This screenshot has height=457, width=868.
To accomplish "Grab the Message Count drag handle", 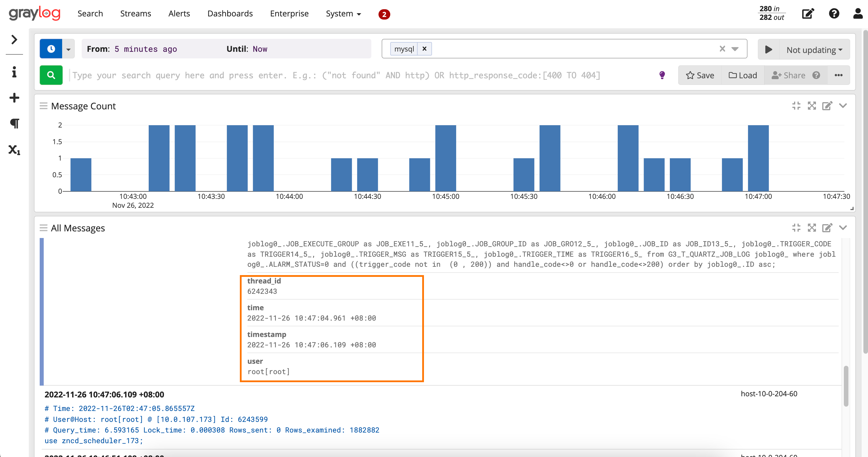I will point(43,106).
